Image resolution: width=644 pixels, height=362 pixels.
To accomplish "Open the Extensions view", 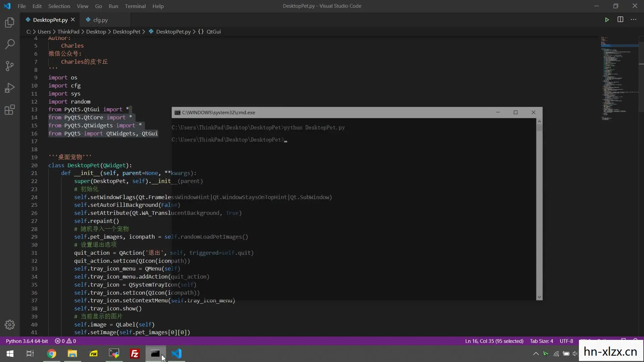I will pos(10,110).
